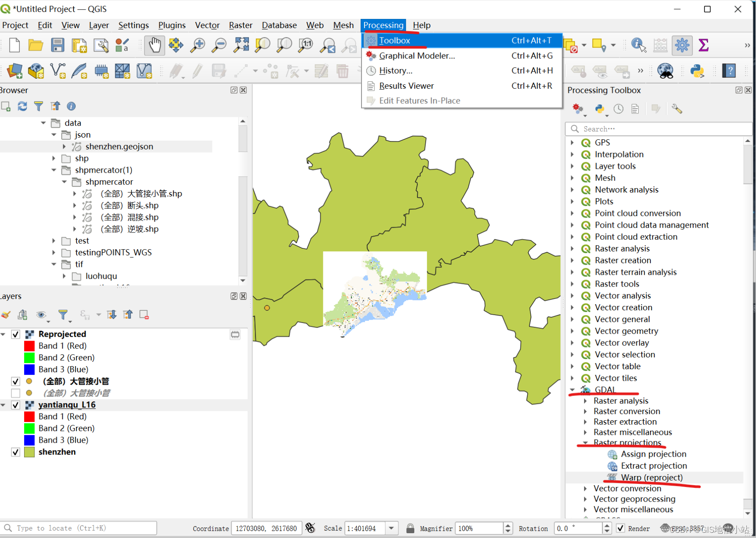Click yantianqu_L16 Band 3 blue swatch
The height and width of the screenshot is (538, 756).
[29, 440]
